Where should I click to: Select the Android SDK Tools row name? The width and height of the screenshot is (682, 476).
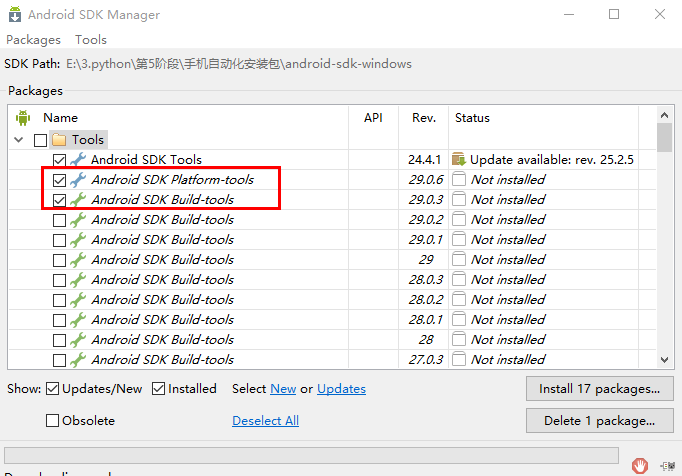[147, 159]
